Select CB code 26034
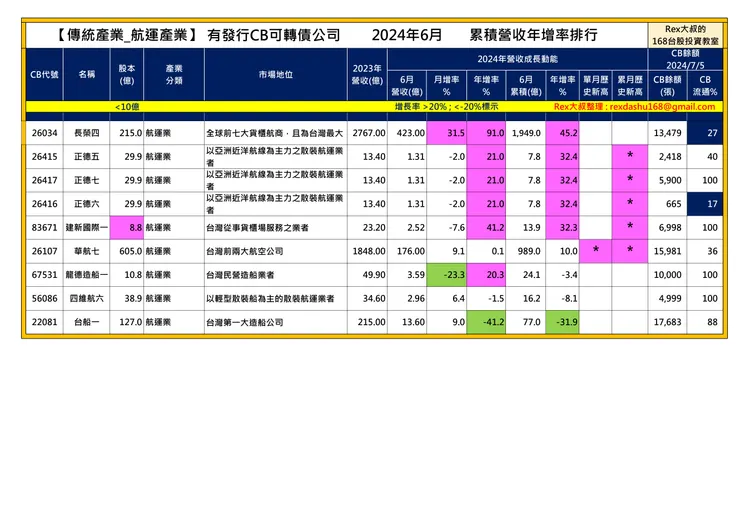 (44, 133)
